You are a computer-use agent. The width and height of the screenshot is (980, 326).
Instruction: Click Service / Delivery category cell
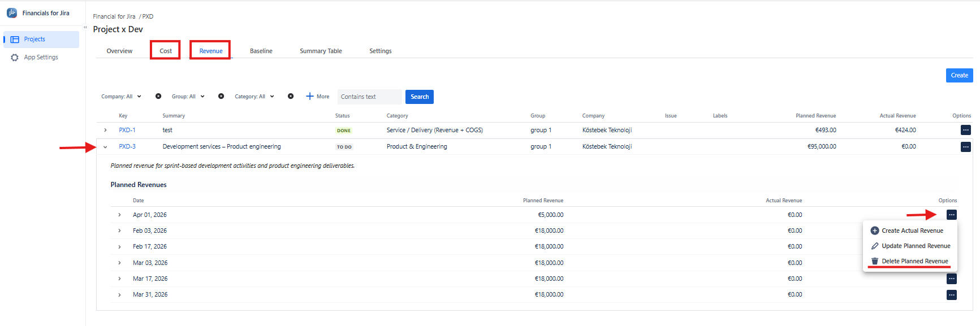(435, 131)
